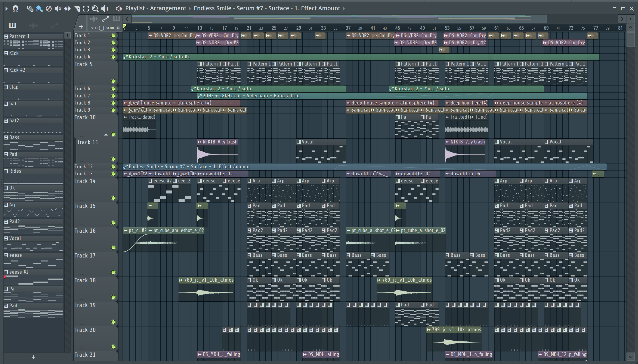Click bar 53 on the timeline ruler
Screen dimensions: 638x364
[447, 28]
